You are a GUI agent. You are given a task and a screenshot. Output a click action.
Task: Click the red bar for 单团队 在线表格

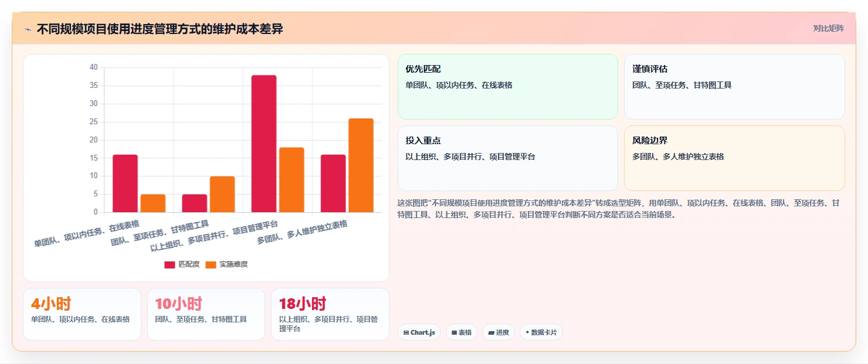125,183
